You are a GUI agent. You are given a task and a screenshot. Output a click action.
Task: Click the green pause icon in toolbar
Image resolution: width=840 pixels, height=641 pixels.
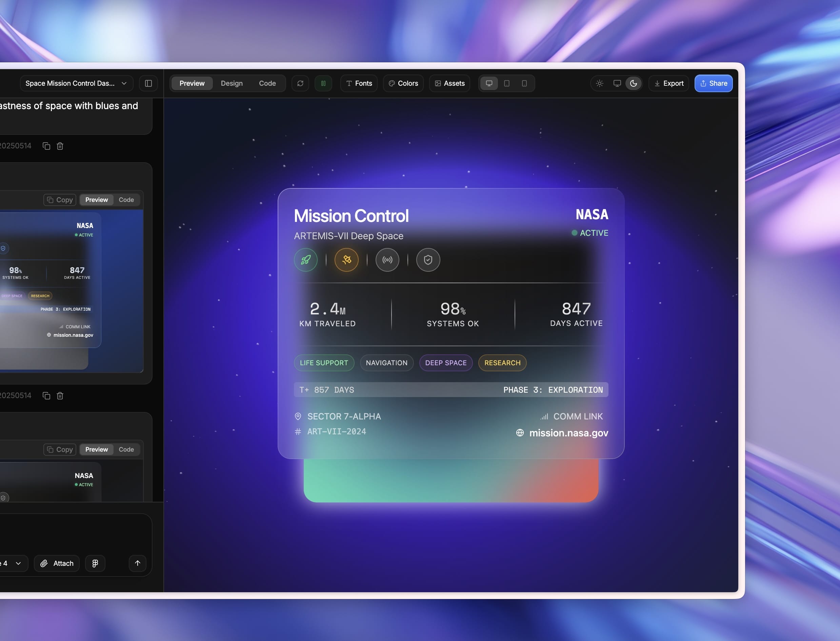tap(323, 83)
